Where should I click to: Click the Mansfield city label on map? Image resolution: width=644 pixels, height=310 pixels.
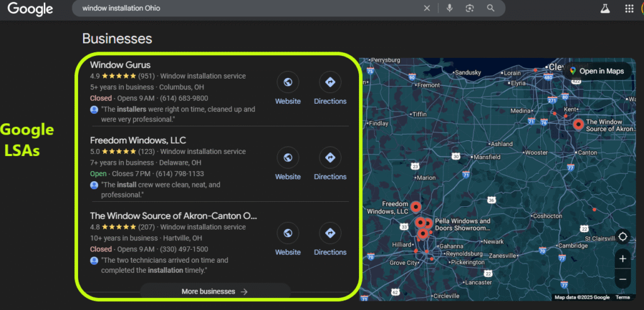487,157
